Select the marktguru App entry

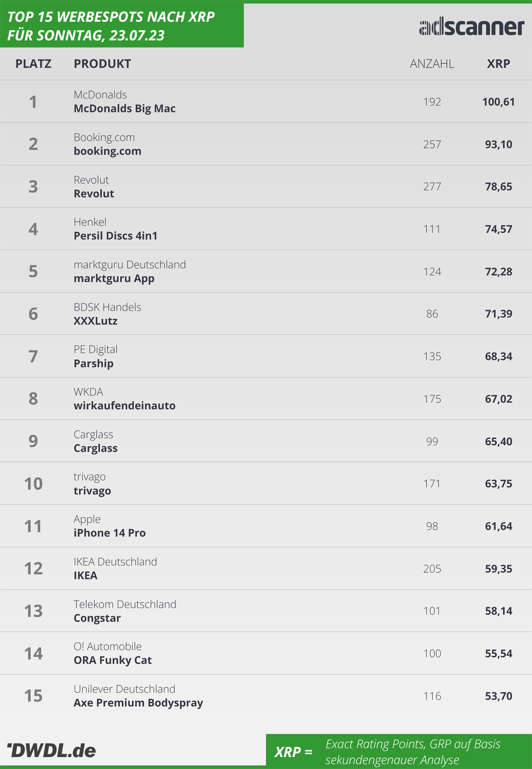point(114,279)
